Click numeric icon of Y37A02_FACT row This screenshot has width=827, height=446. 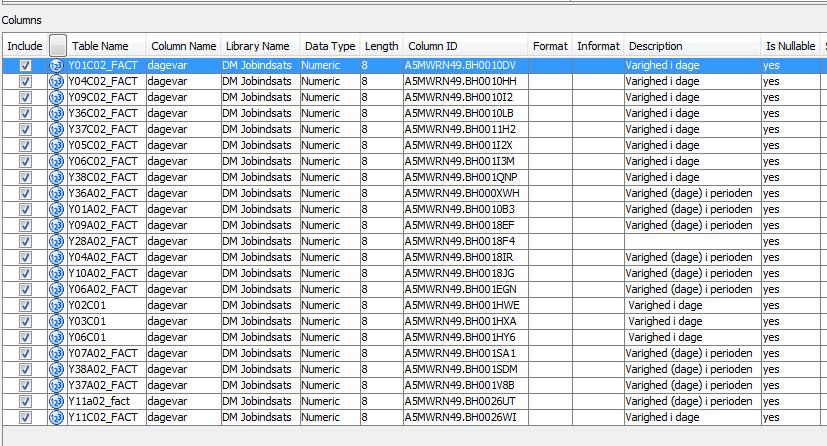point(56,385)
